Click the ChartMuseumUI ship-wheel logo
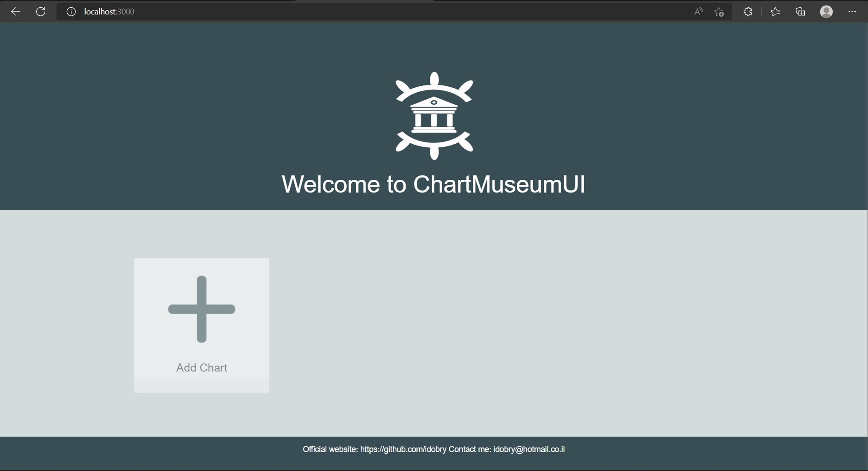868x471 pixels. pos(434,115)
